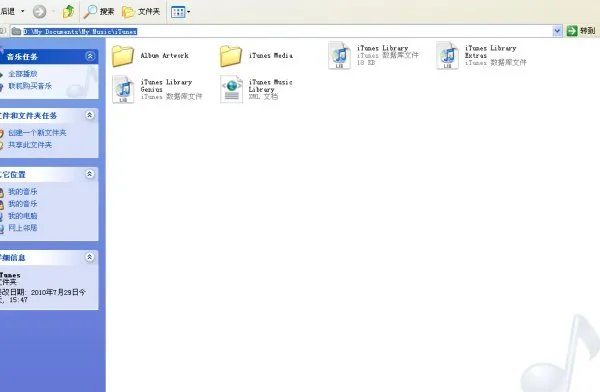Open the first My Music (我的音乐) link
The image size is (600, 392).
[23, 191]
